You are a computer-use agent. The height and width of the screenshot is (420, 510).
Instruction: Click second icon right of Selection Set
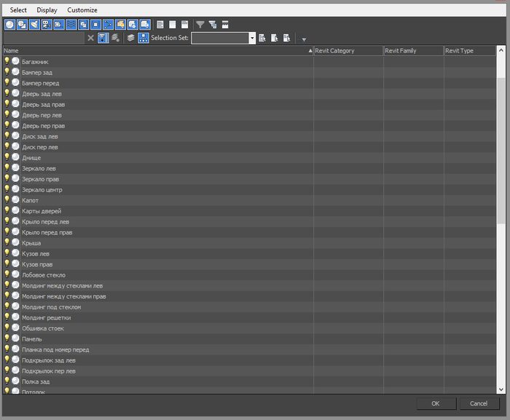pyautogui.click(x=274, y=38)
